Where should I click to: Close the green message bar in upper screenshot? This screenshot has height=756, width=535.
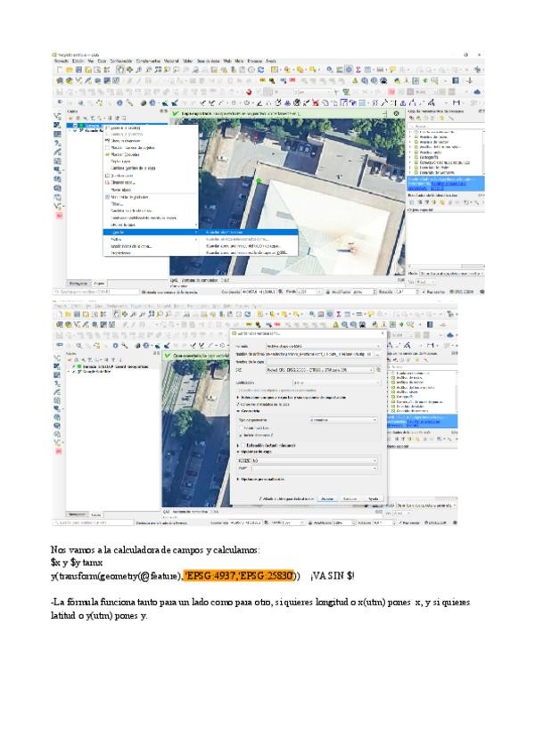click(x=396, y=114)
